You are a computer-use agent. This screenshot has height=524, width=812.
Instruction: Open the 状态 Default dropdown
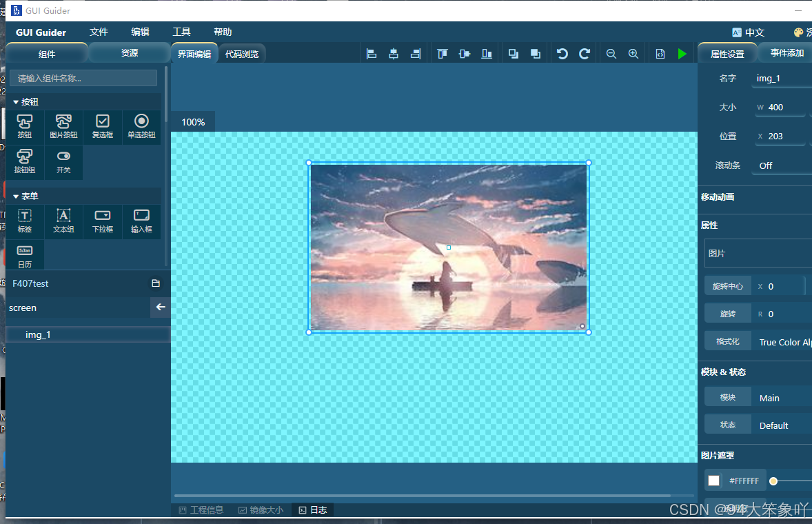coord(782,425)
